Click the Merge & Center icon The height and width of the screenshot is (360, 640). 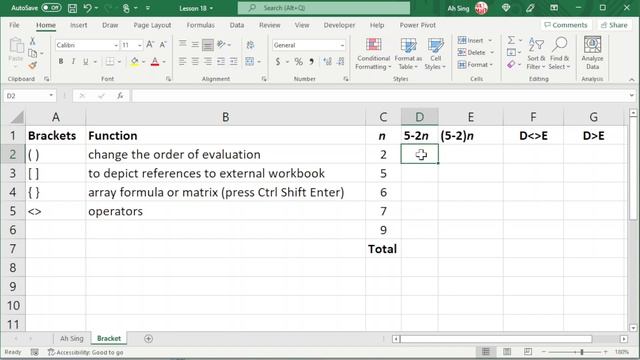[x=249, y=62]
